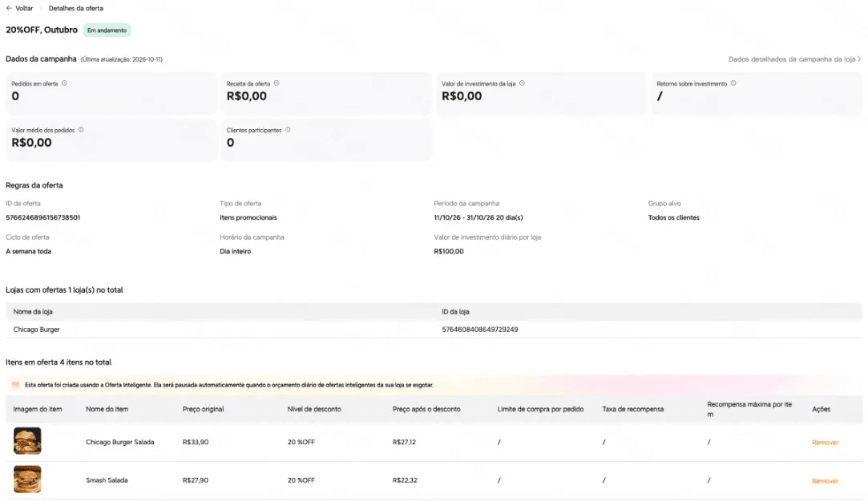Open the Chicago Burger Salada item thumbnail
The image size is (868, 502).
pyautogui.click(x=27, y=441)
